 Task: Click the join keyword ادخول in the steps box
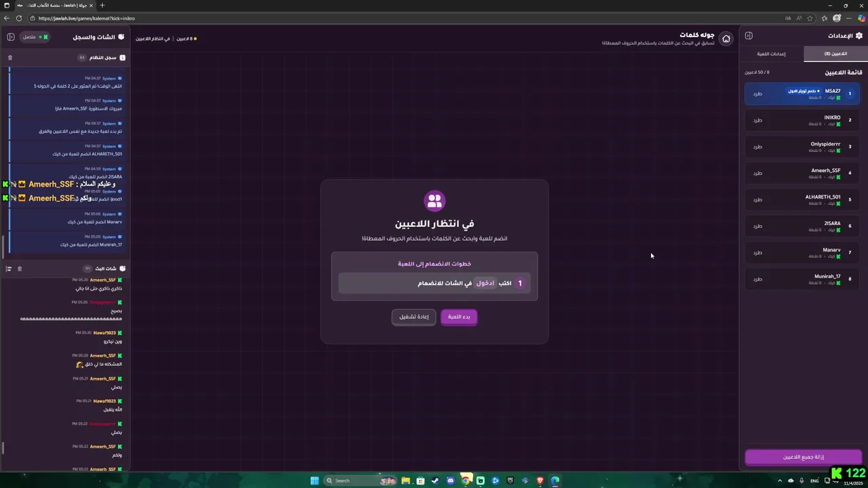tap(486, 283)
